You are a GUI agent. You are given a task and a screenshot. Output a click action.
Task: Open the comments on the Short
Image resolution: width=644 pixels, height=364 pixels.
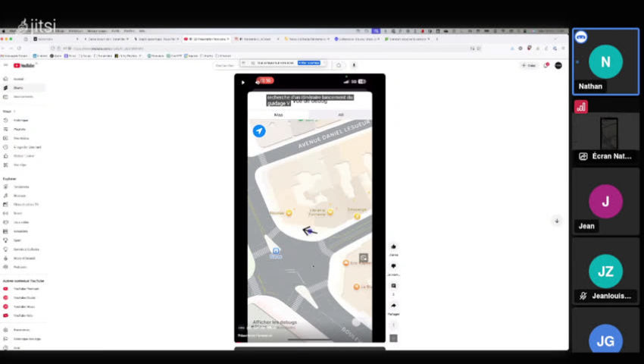[x=393, y=286]
